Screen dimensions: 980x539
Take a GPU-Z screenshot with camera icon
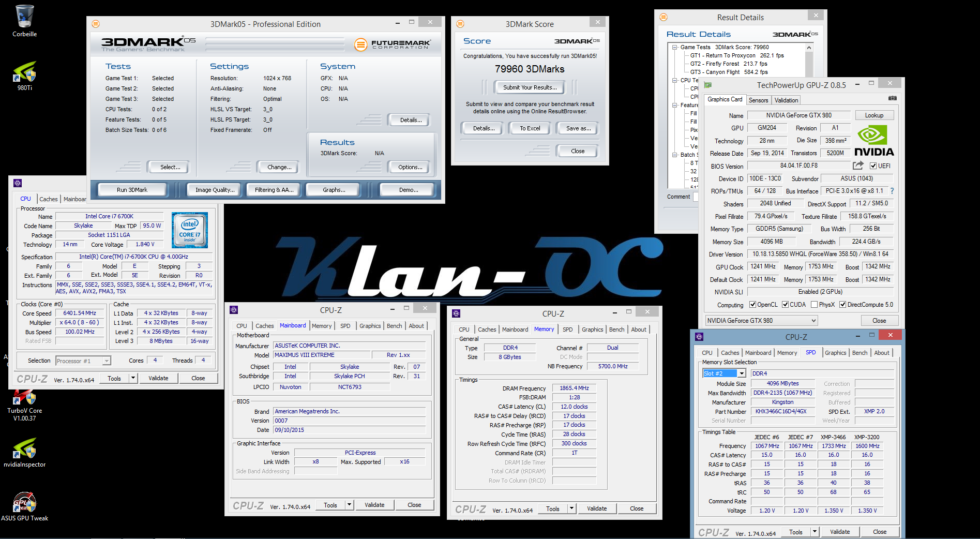(x=892, y=98)
